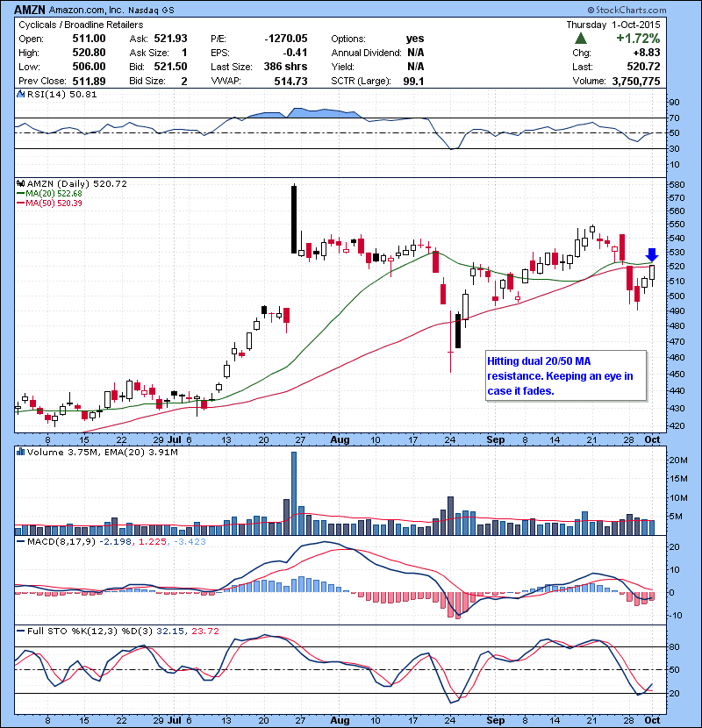Image resolution: width=702 pixels, height=728 pixels.
Task: Click the Open value 511.00
Action: pyautogui.click(x=89, y=39)
